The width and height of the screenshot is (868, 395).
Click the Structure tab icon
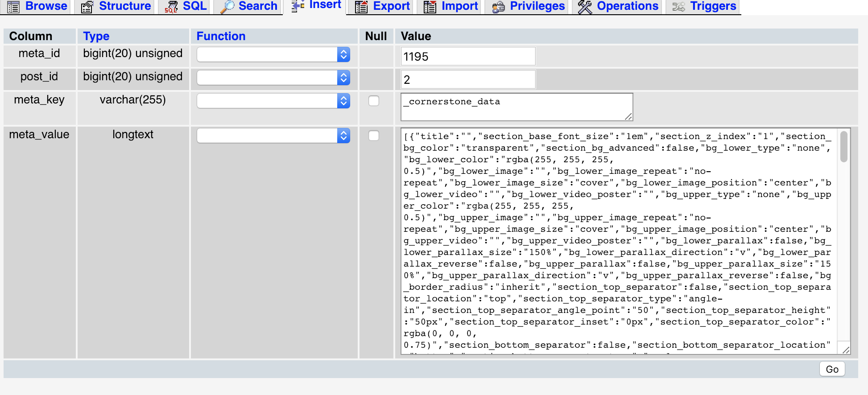coord(87,7)
